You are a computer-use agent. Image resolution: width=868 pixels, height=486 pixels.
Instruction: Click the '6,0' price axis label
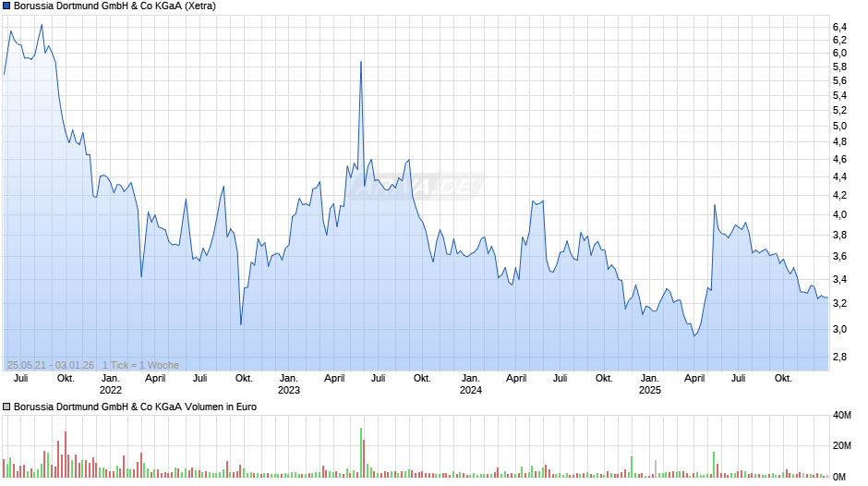[839, 54]
